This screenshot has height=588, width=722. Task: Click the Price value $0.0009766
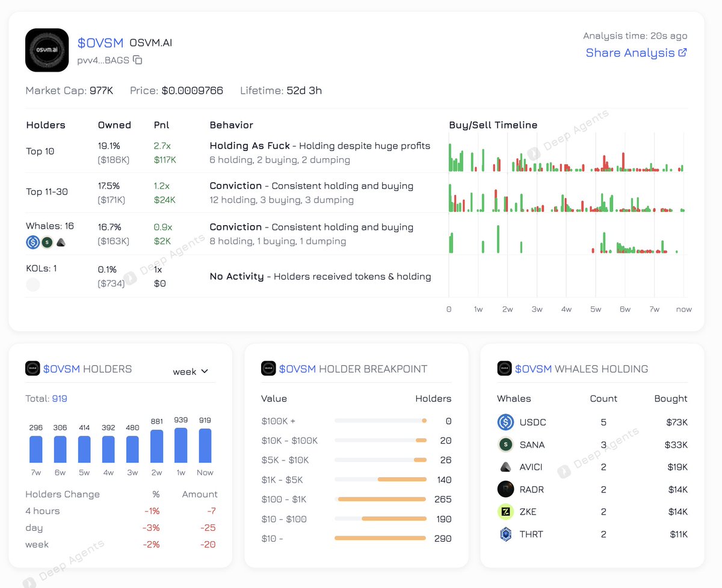(193, 91)
